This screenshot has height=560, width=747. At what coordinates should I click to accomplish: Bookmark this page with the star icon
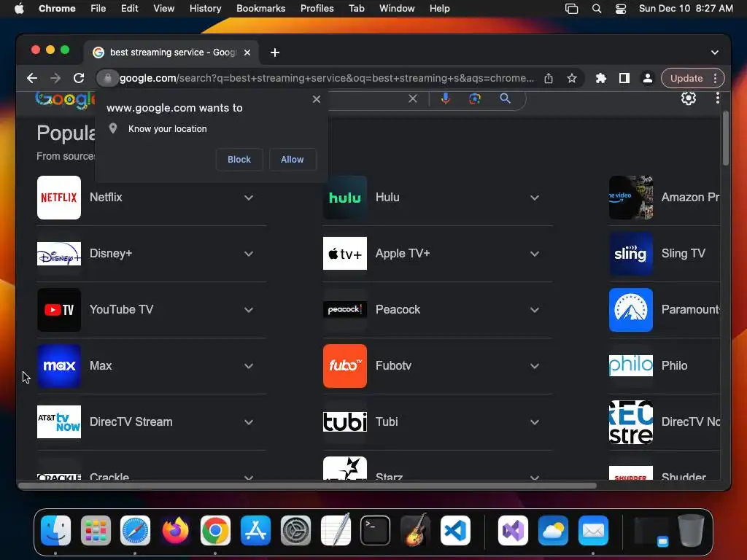[x=572, y=78]
